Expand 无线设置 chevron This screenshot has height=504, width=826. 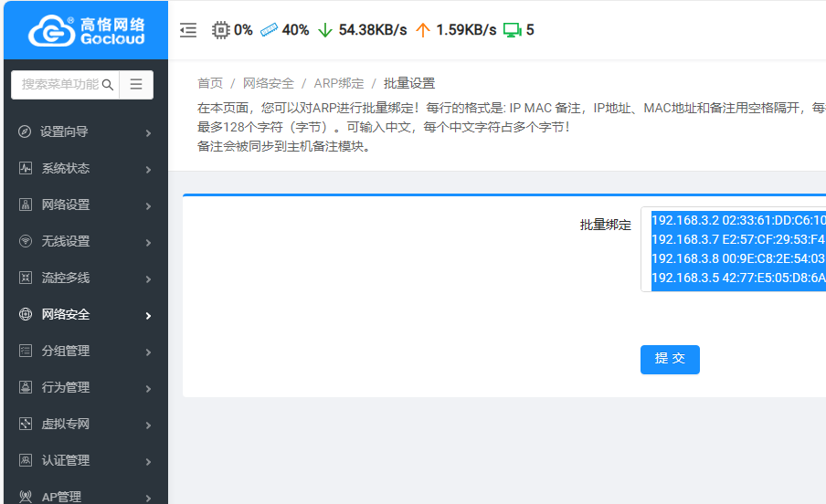[149, 243]
